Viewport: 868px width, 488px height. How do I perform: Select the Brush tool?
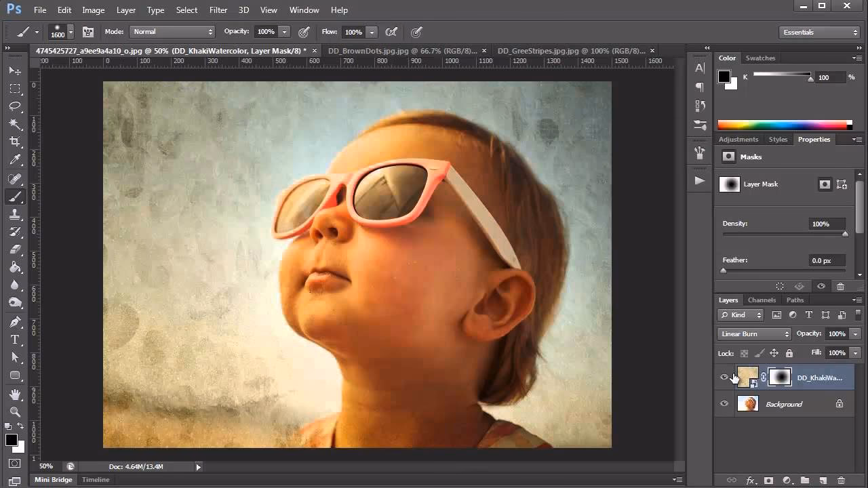pos(16,197)
